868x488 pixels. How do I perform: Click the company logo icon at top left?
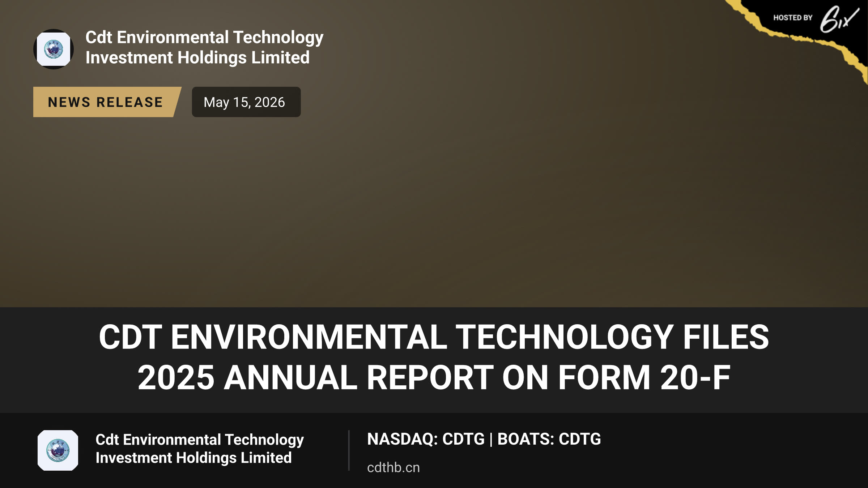point(54,49)
